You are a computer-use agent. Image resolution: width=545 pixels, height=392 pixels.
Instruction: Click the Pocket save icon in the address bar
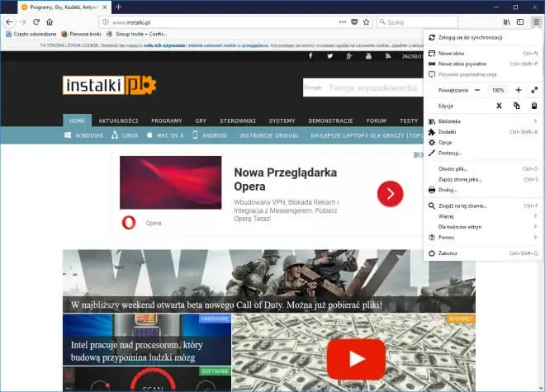tap(354, 21)
